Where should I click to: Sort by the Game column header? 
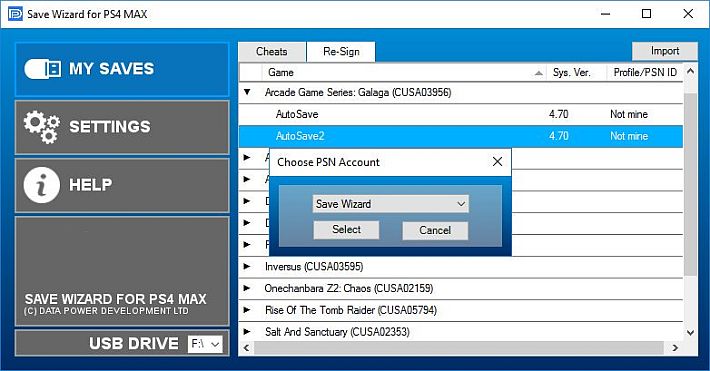(403, 72)
